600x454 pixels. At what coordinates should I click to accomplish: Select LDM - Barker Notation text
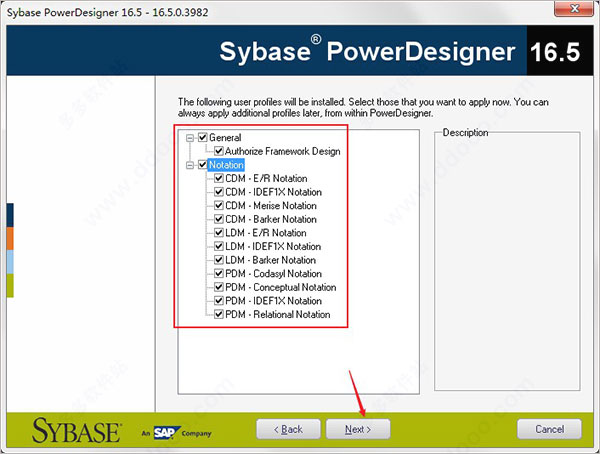[271, 260]
